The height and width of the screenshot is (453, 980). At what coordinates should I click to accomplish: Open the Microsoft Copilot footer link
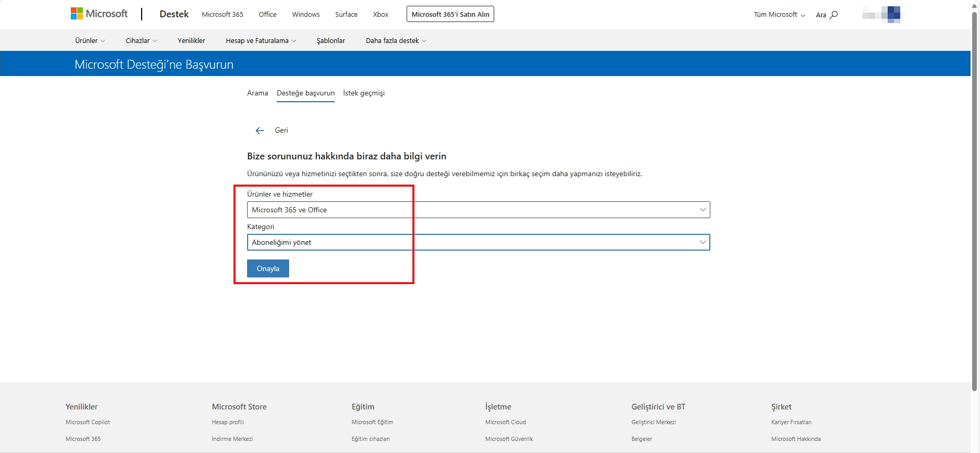point(88,422)
